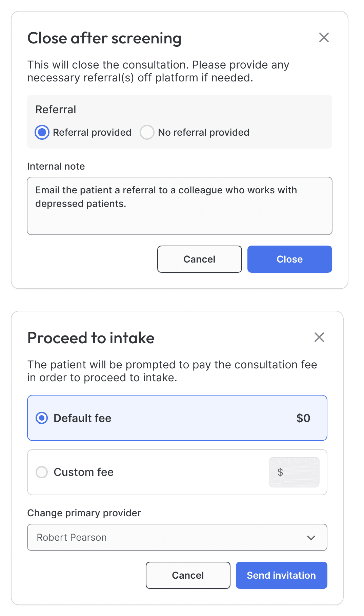
Task: Click the dollar sign in the custom fee field
Action: click(280, 472)
